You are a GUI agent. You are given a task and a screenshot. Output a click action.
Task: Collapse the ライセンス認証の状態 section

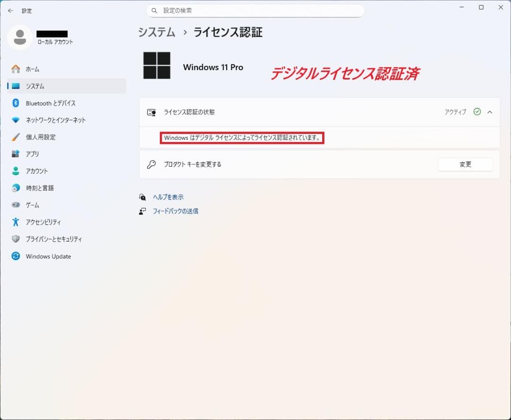click(490, 112)
